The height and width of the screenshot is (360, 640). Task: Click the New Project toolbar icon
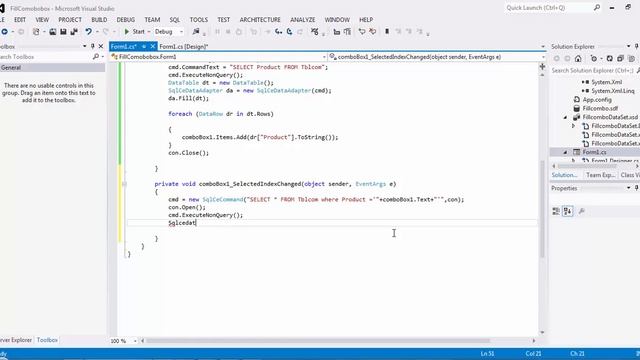coord(36,32)
